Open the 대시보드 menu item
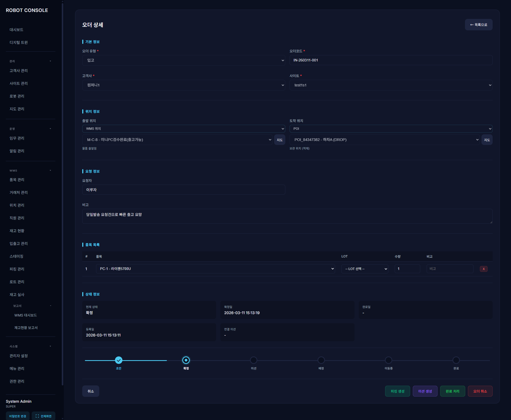Image resolution: width=511 pixels, height=420 pixels. click(17, 30)
